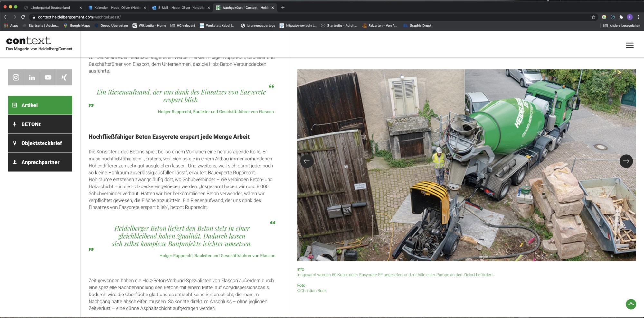
Task: Open the Apps bookmark shortcut
Action: tap(11, 26)
